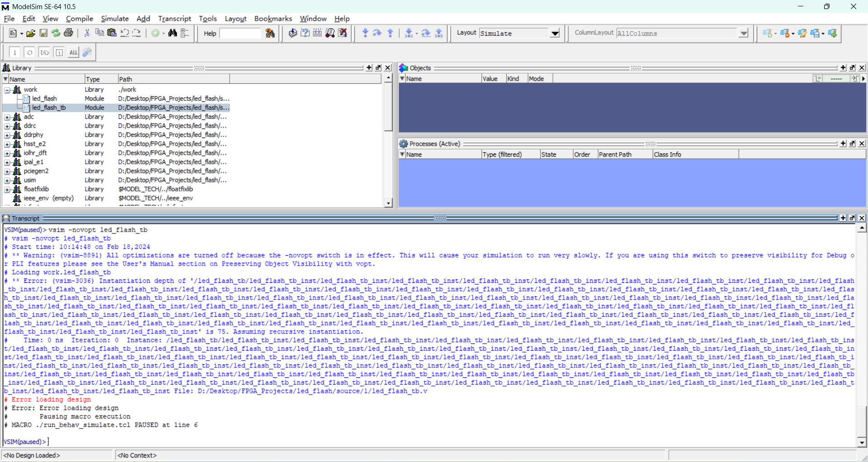Click the Cut scissors icon
Screen dimensions: 868x462
coord(87,33)
